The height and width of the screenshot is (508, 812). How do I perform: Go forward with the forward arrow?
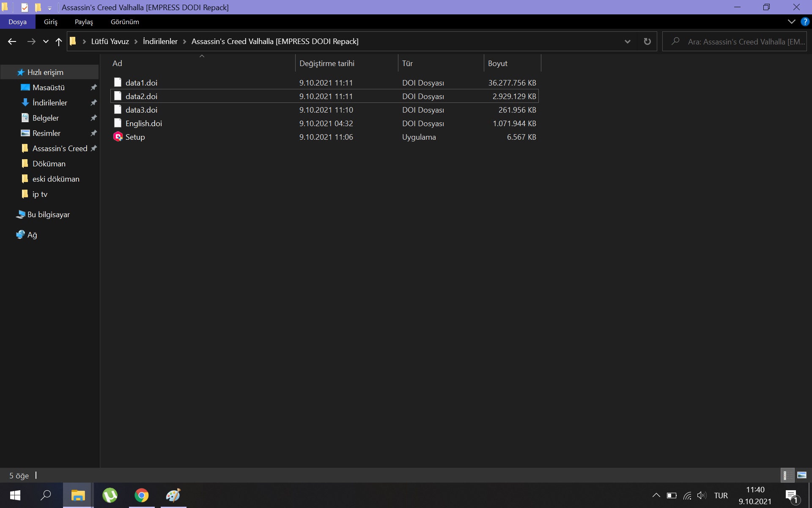[x=31, y=41]
